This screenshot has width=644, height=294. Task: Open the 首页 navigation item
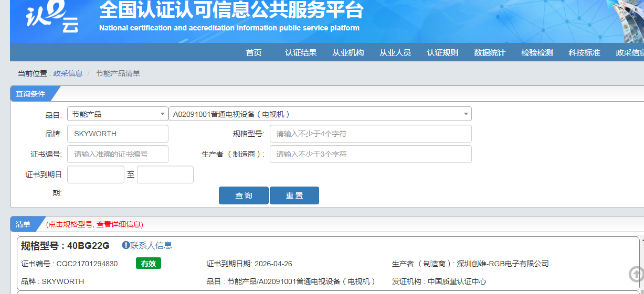coord(254,52)
